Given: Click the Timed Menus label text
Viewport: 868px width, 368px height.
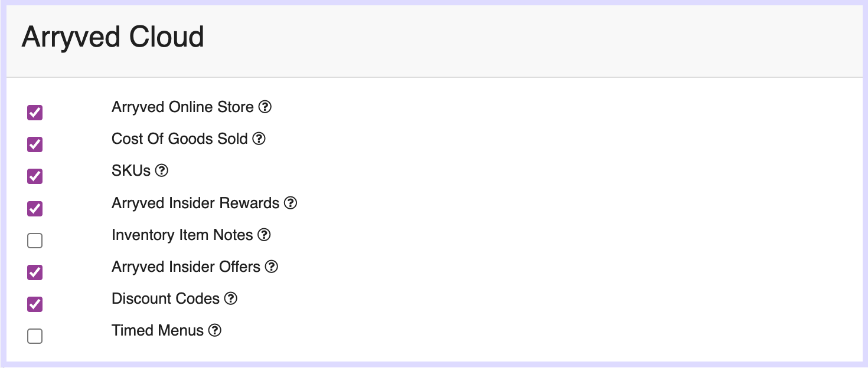Looking at the screenshot, I should [158, 330].
